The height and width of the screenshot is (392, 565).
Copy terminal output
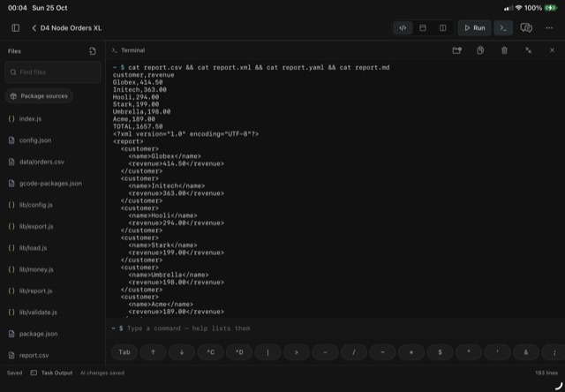point(480,50)
